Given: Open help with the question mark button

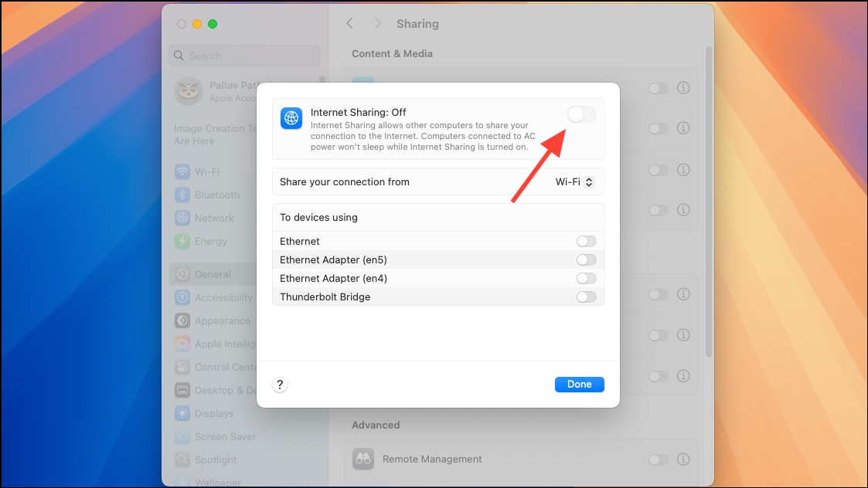Looking at the screenshot, I should click(280, 385).
